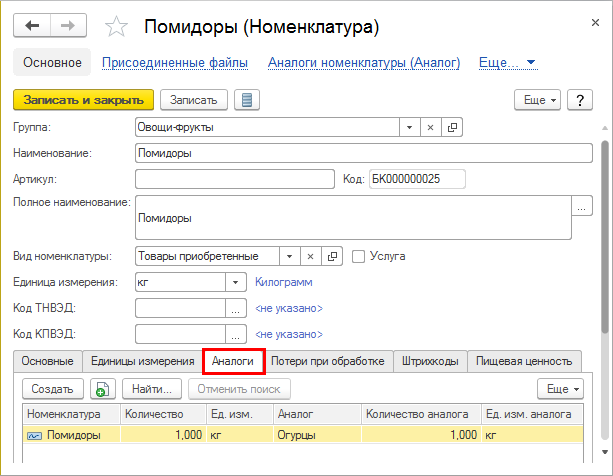The width and height of the screenshot is (613, 476).
Task: Open the Еще dropdown in table toolbar
Action: coord(559,388)
